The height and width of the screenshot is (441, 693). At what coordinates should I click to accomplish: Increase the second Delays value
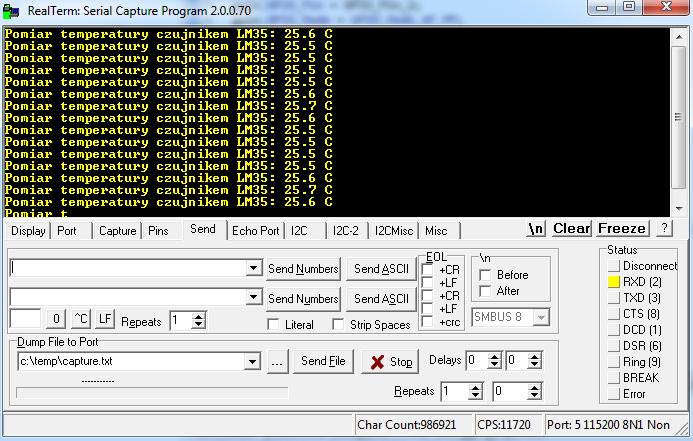coord(534,357)
